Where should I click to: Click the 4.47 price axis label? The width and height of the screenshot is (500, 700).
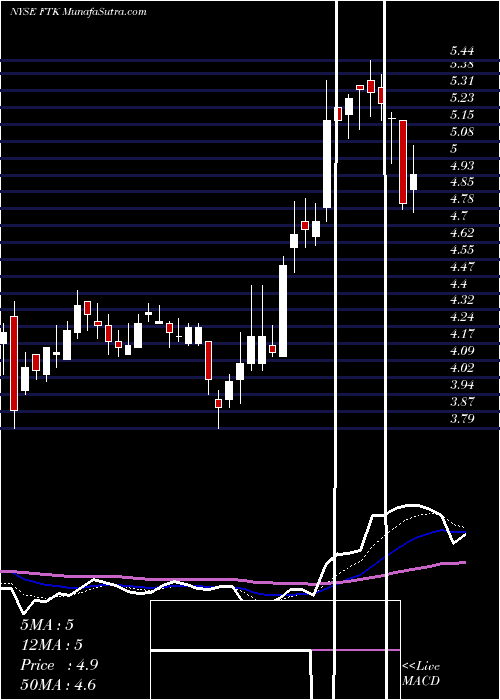pos(462,267)
